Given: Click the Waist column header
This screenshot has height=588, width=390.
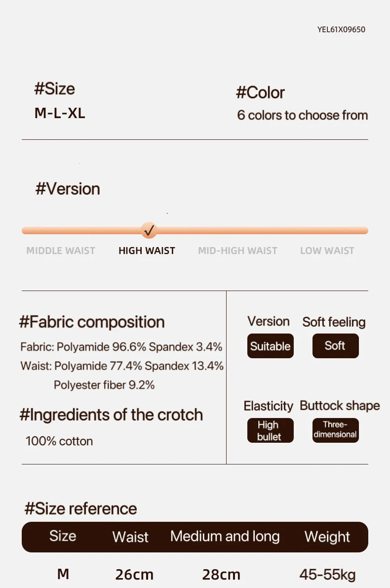Looking at the screenshot, I should [x=130, y=537].
